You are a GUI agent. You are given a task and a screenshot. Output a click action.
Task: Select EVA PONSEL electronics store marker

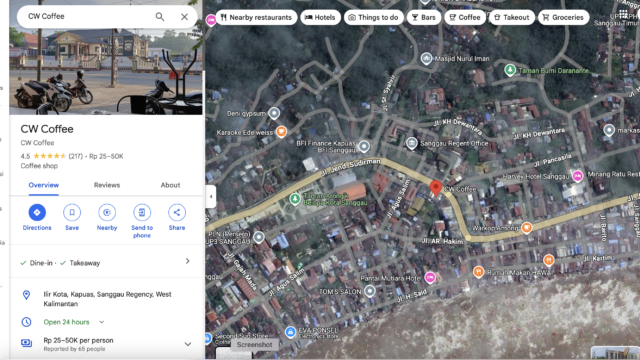[290, 332]
